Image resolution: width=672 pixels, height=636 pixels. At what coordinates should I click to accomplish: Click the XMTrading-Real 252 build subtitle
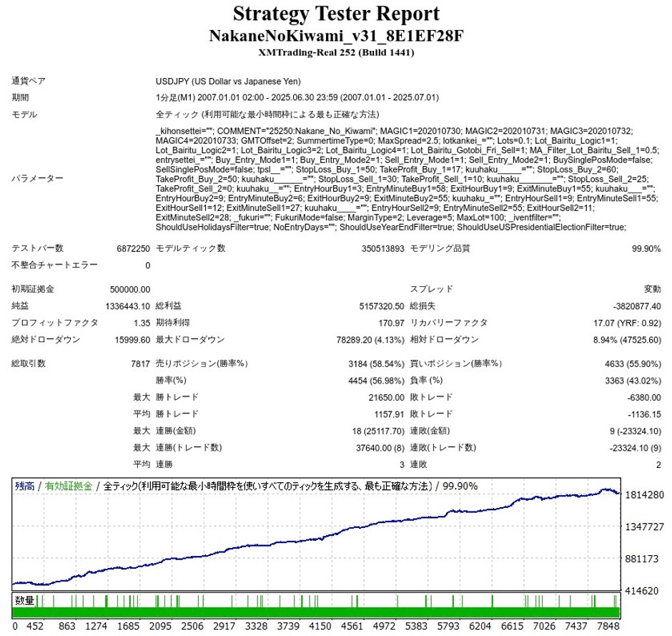tap(336, 53)
